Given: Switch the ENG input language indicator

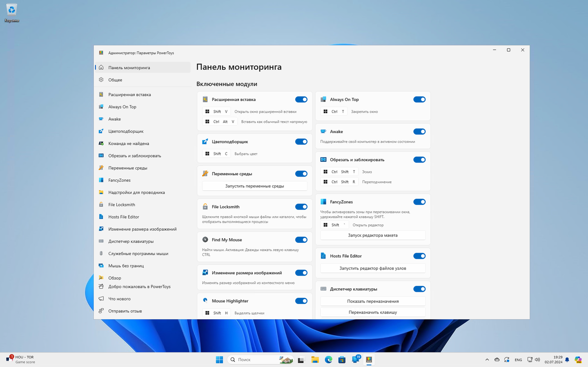Looking at the screenshot, I should [x=518, y=360].
